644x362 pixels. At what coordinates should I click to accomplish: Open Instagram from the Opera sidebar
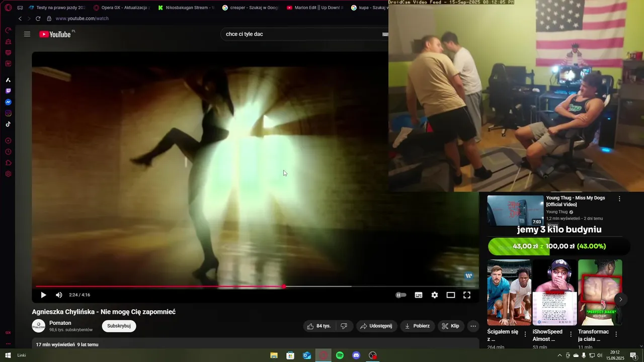tap(8, 113)
